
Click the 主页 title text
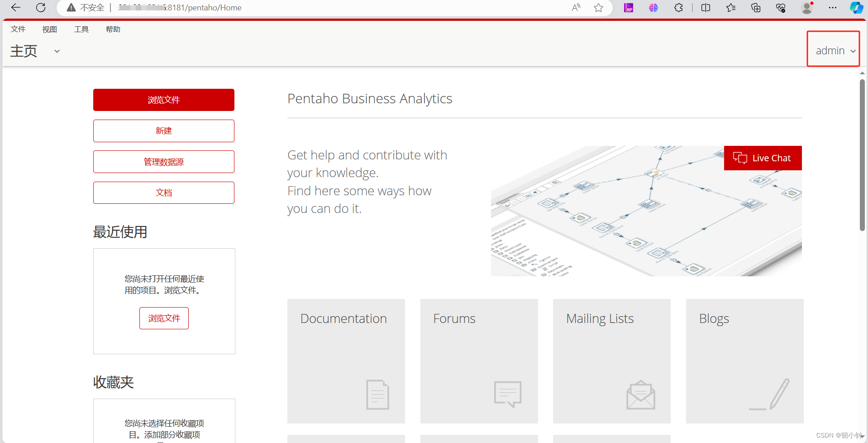(24, 51)
